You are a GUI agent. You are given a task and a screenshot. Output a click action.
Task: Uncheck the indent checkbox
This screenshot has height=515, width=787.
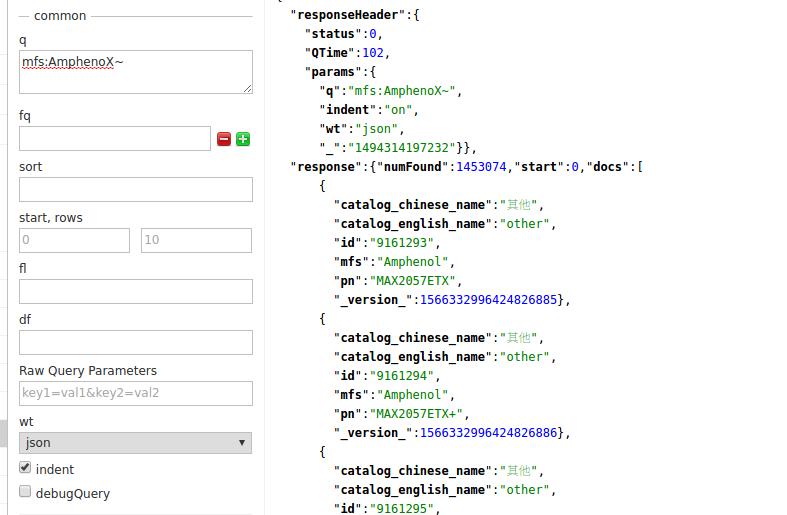pyautogui.click(x=26, y=468)
